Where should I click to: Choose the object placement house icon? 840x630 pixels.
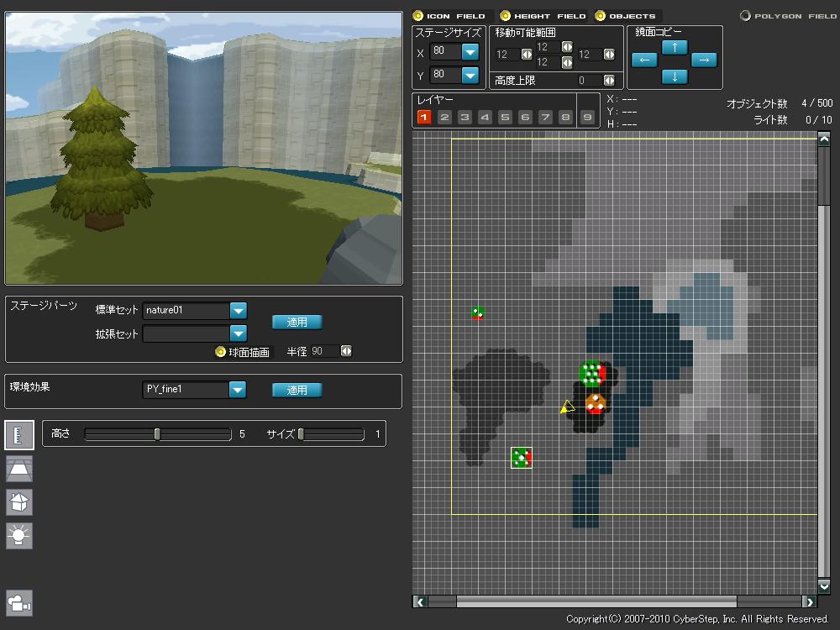(x=18, y=501)
